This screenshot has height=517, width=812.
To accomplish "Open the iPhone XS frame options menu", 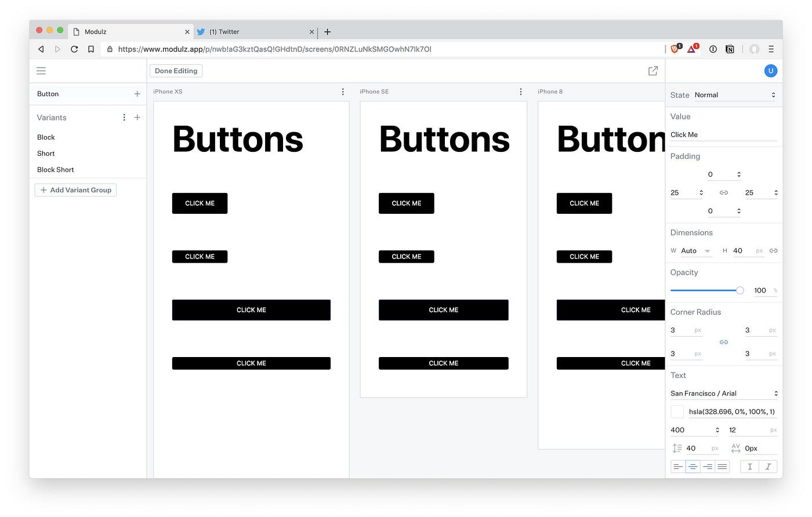I will [x=342, y=91].
